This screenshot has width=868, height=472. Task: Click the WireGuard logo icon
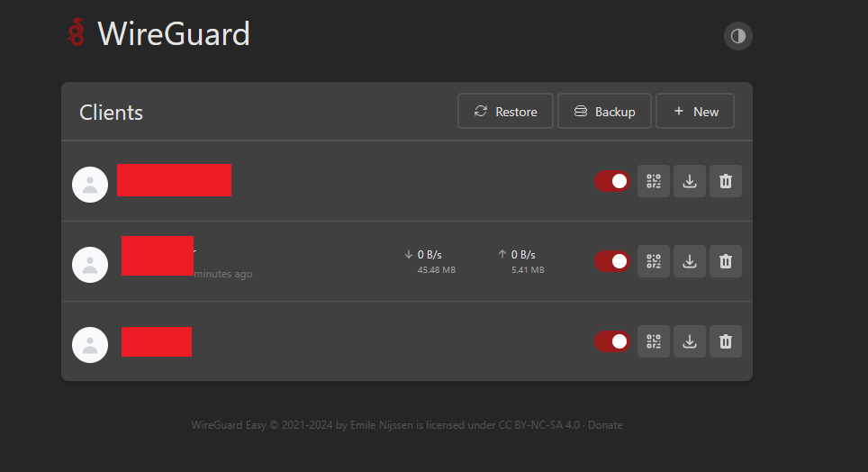click(77, 33)
